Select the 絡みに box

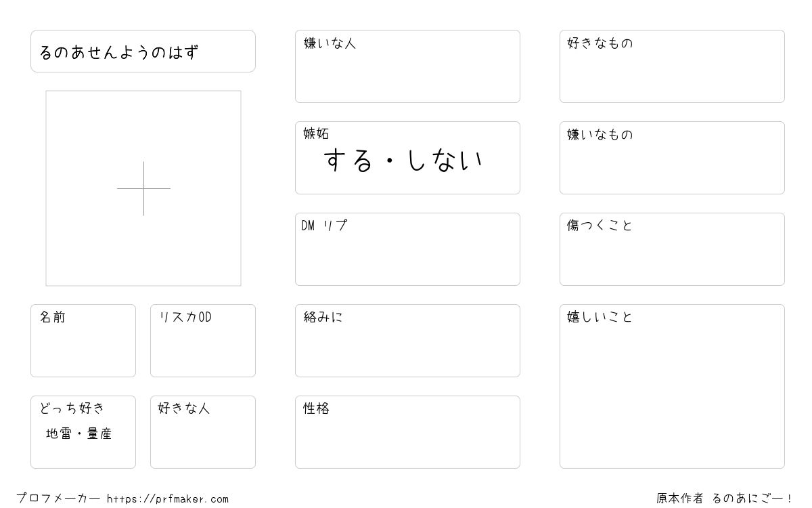pyautogui.click(x=407, y=341)
